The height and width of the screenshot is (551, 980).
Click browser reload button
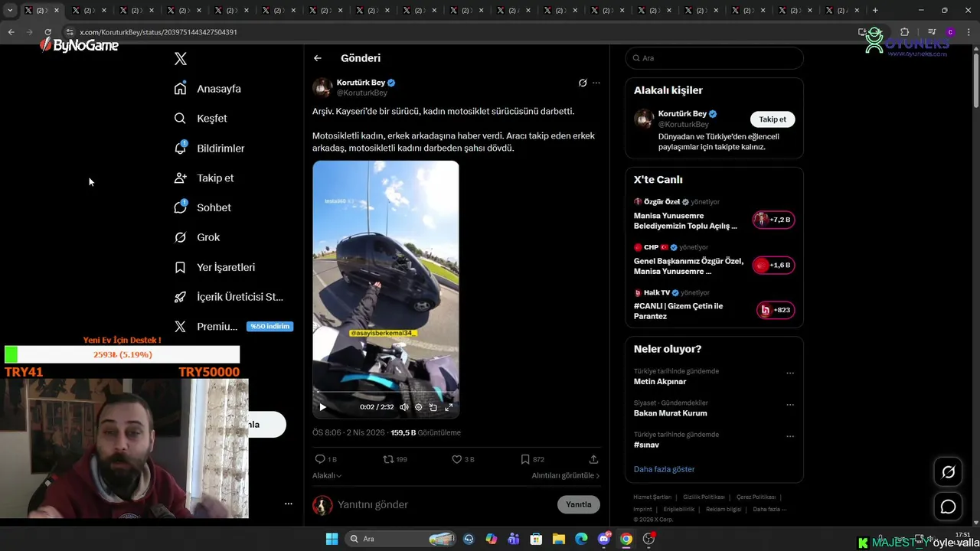click(47, 32)
